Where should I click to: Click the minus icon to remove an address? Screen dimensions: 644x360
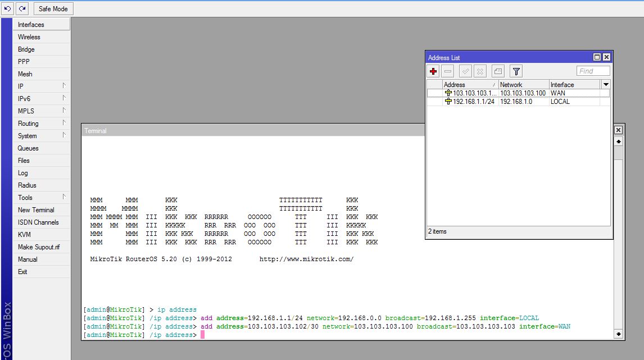(x=447, y=71)
